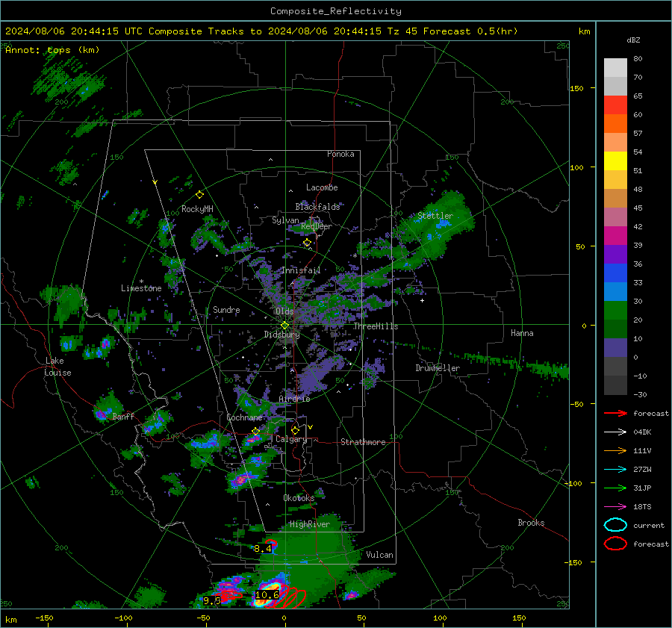Click the Brooks city label
Screen dimensions: 672x628
tap(531, 523)
